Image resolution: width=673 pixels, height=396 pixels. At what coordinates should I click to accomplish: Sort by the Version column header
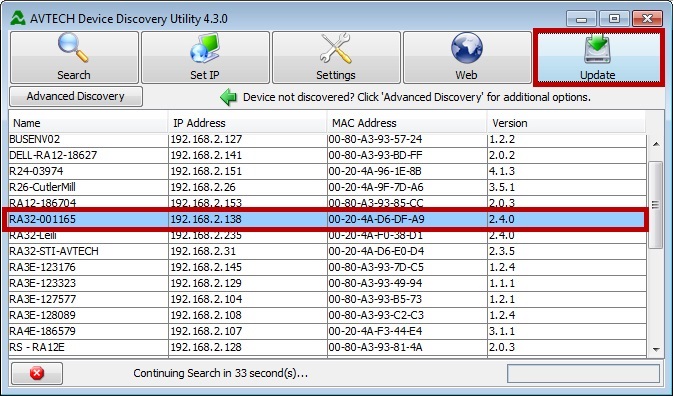point(566,123)
